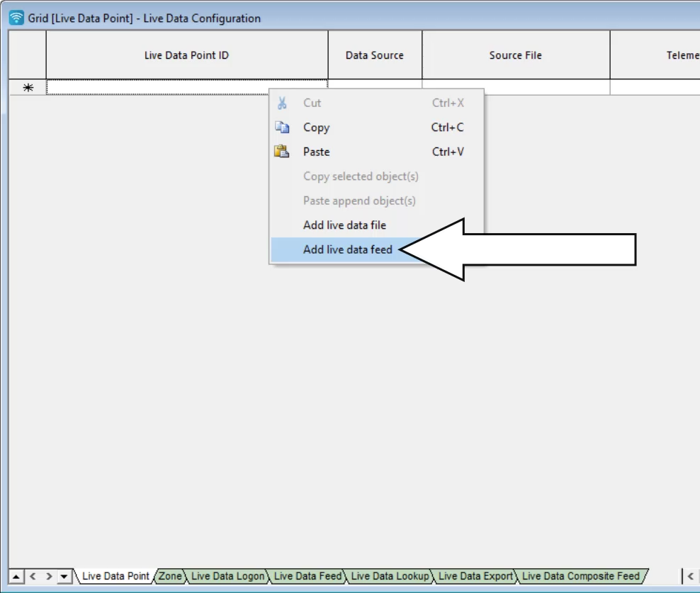The width and height of the screenshot is (700, 593).
Task: Switch to the Zone tab
Action: pyautogui.click(x=170, y=576)
